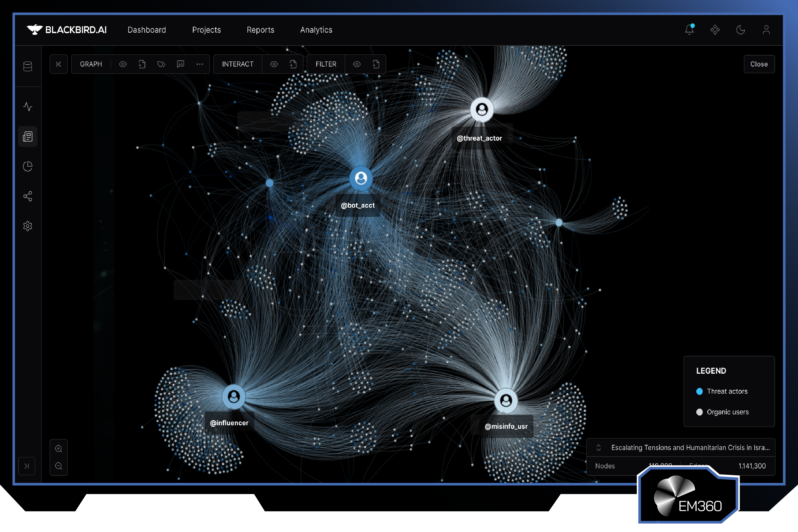
Task: Collapse toolbar with the back-to-start arrow
Action: click(59, 64)
